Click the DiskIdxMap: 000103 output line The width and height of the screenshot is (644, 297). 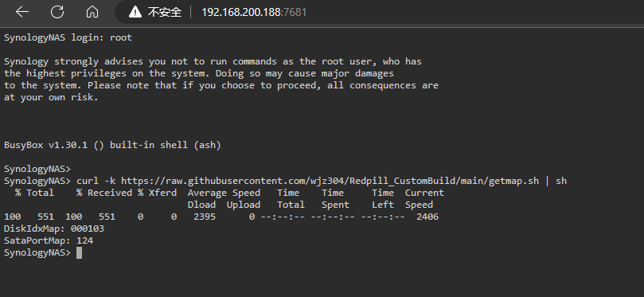pyautogui.click(x=54, y=229)
